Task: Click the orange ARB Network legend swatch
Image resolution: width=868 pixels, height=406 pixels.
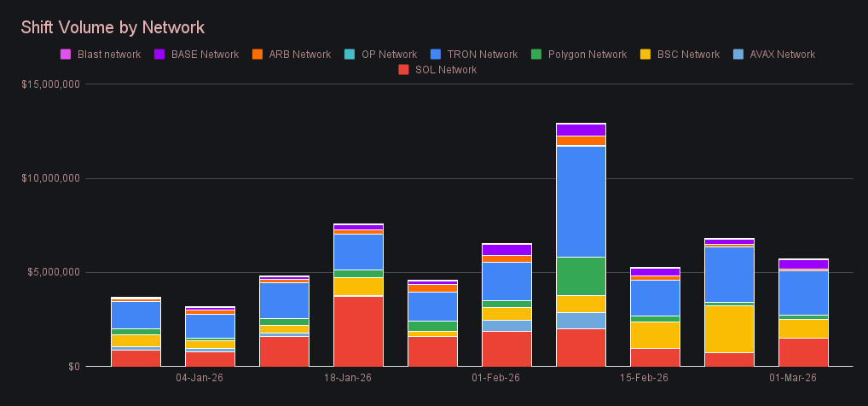Action: 258,55
